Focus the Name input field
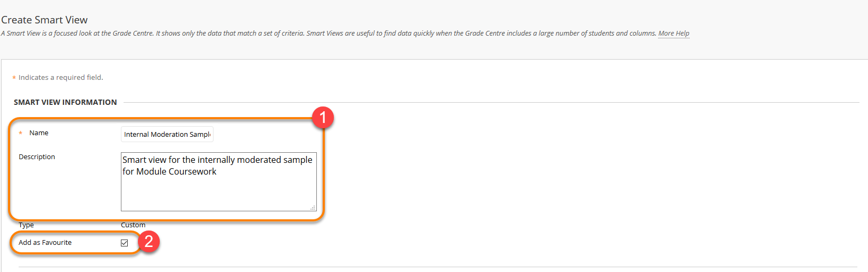The height and width of the screenshot is (272, 868). click(x=167, y=134)
